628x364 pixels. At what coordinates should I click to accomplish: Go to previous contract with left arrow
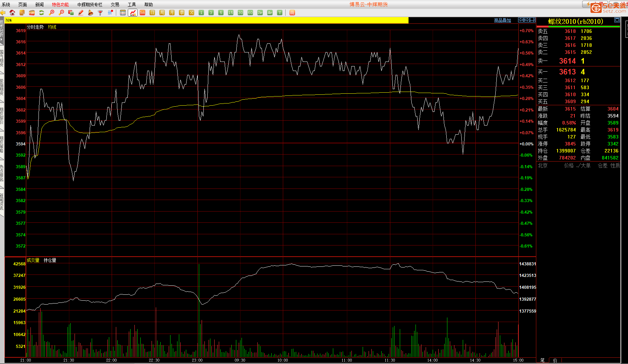(x=521, y=20)
